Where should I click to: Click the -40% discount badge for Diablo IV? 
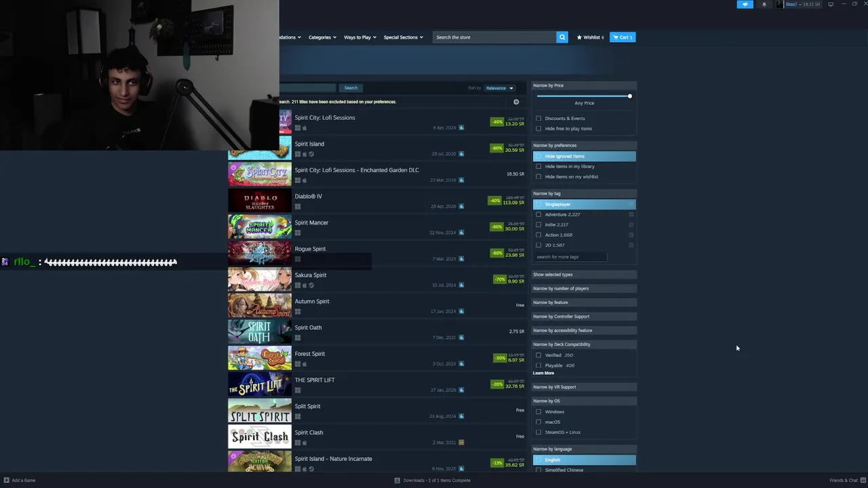pyautogui.click(x=495, y=201)
